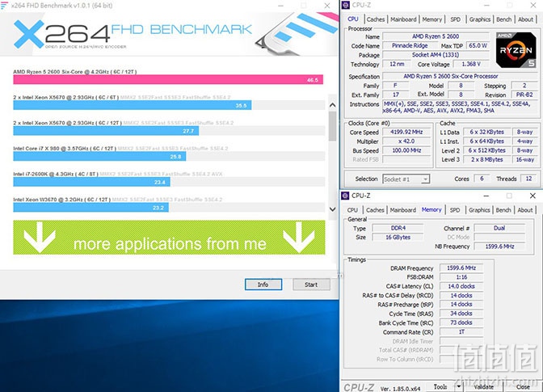Open SPD tab in bottom CPU-Z window
The width and height of the screenshot is (543, 392).
(455, 210)
